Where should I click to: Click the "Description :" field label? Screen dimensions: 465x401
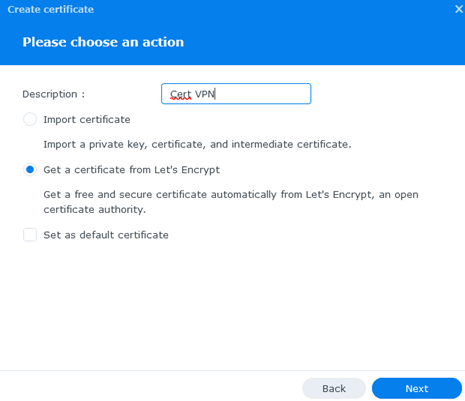pyautogui.click(x=53, y=94)
